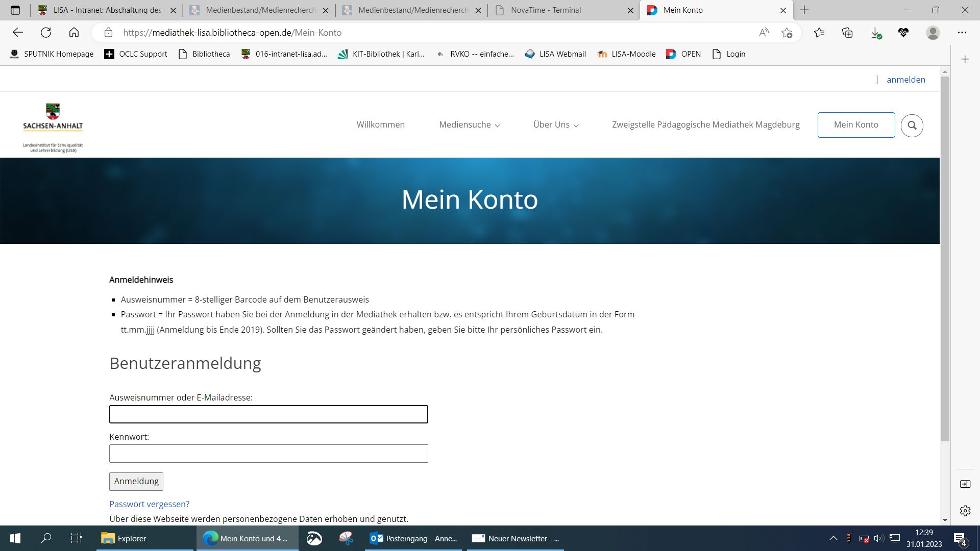Go to browser home page
This screenshot has width=980, height=551.
[74, 33]
